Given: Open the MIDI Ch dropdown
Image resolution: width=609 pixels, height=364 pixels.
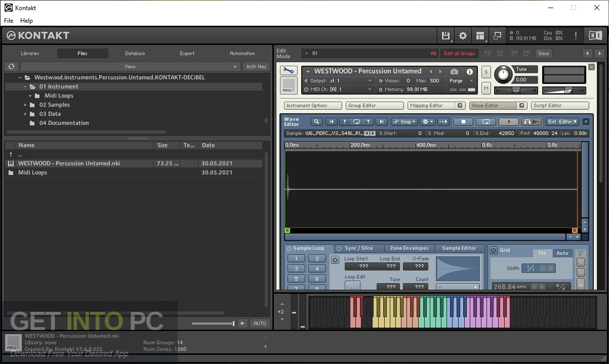Looking at the screenshot, I should [338, 89].
